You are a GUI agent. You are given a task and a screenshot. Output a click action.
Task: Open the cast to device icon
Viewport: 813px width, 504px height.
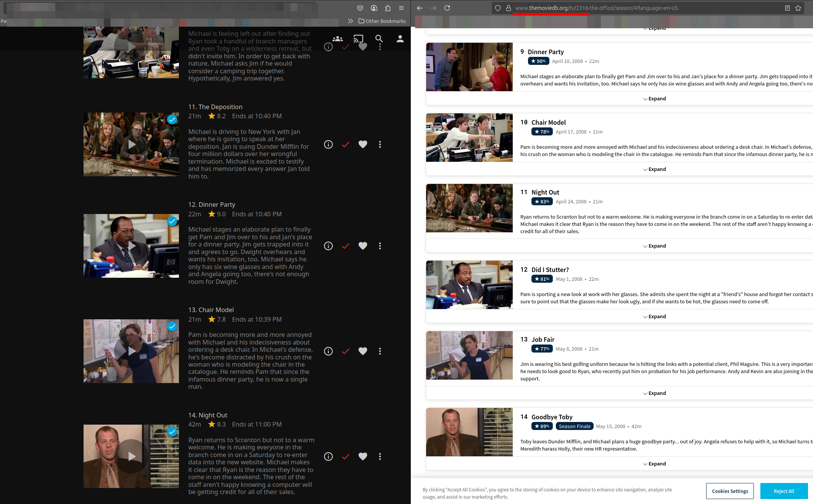pos(358,39)
